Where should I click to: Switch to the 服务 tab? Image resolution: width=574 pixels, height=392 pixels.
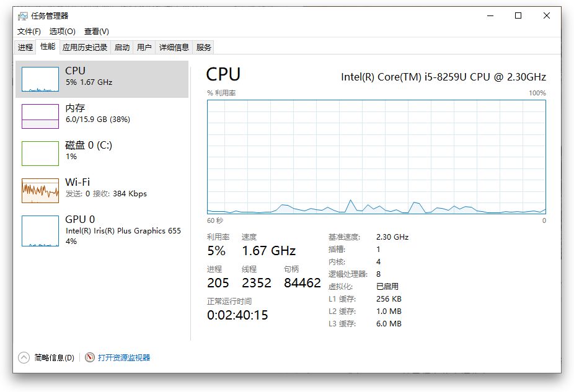[x=203, y=47]
